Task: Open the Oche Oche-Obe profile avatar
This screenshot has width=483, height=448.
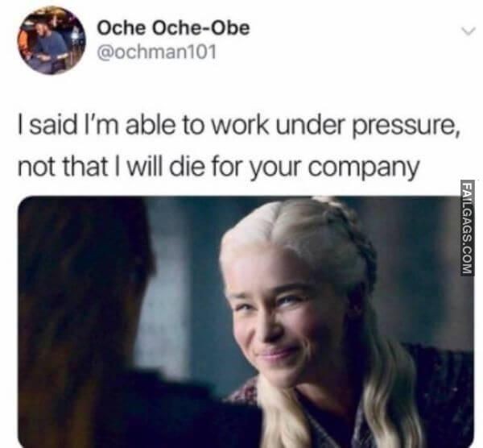Action: point(52,40)
